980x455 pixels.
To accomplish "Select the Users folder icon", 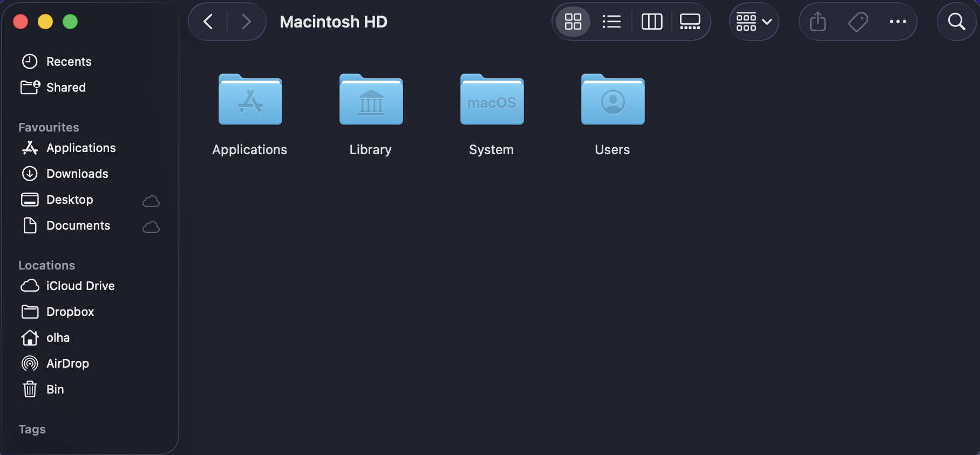I will coord(613,99).
